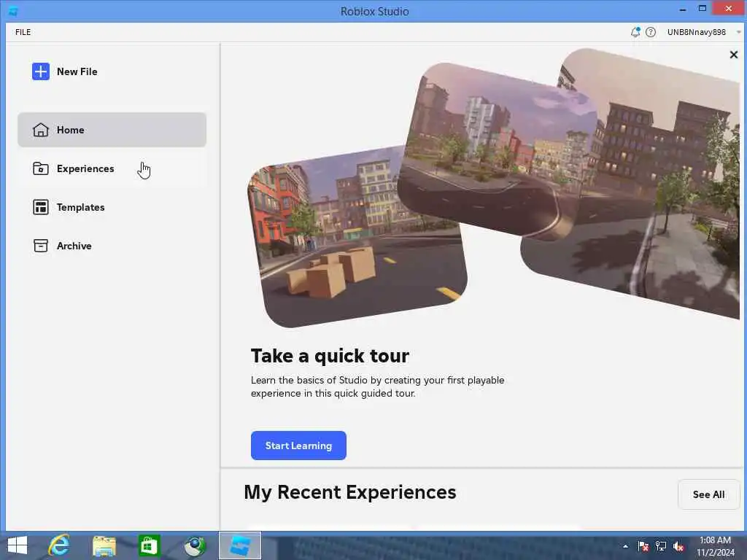Click the My Recent Experiences heading
This screenshot has height=560, width=747.
[350, 492]
